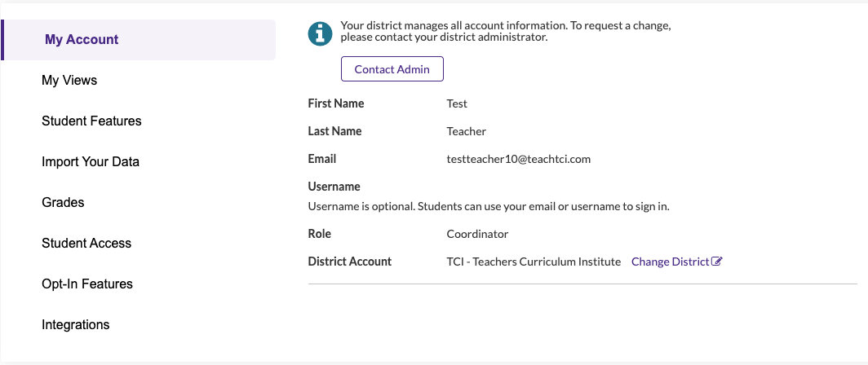Click the testteacher10@teachtci.com email address
868x365 pixels.
518,159
